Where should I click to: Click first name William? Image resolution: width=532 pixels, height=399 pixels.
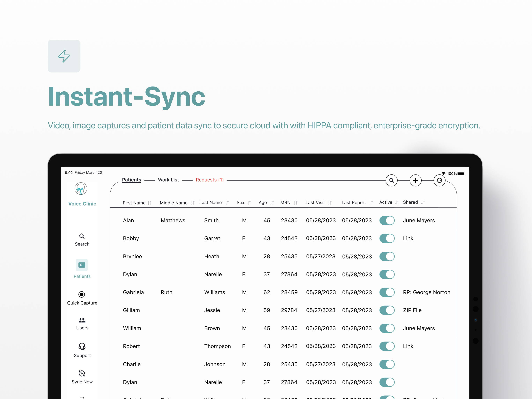click(x=132, y=328)
